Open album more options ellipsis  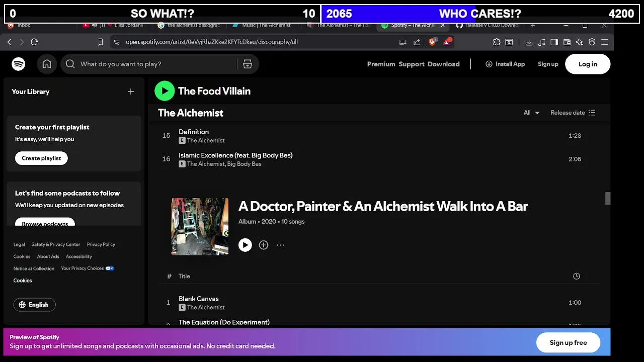pyautogui.click(x=280, y=245)
